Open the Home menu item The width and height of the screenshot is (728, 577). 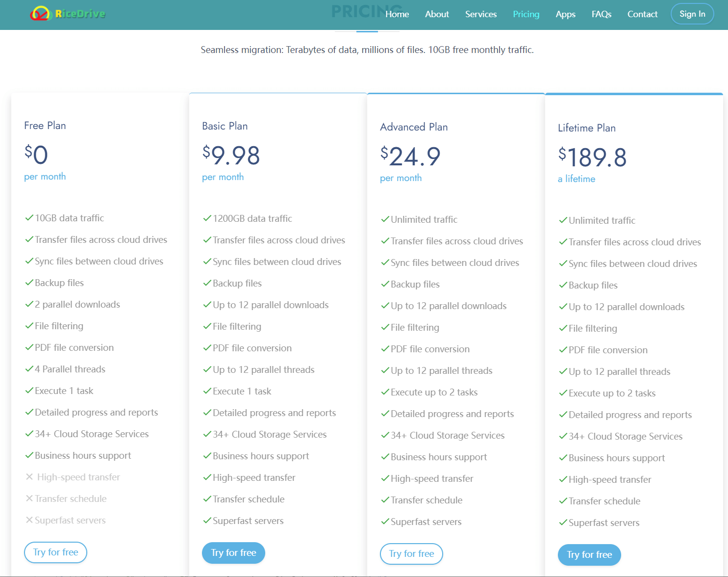[x=397, y=14]
